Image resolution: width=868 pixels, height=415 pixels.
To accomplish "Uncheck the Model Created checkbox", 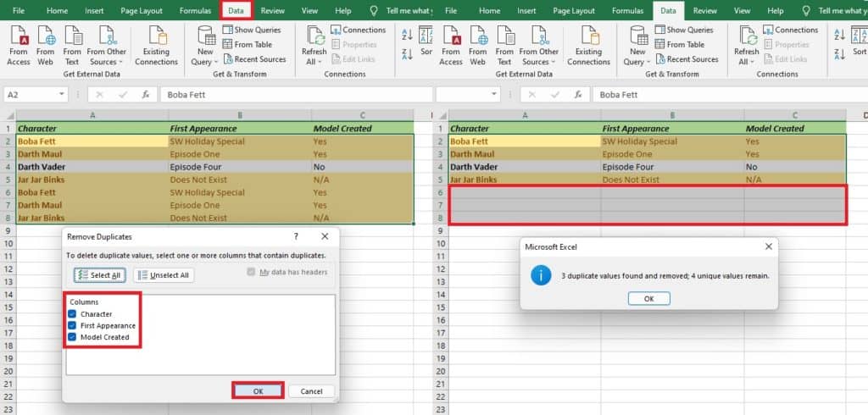I will (x=74, y=337).
